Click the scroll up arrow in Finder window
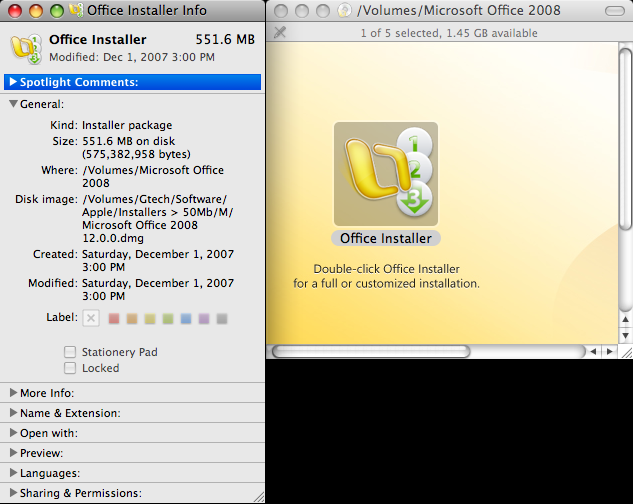This screenshot has height=504, width=633. (x=625, y=319)
